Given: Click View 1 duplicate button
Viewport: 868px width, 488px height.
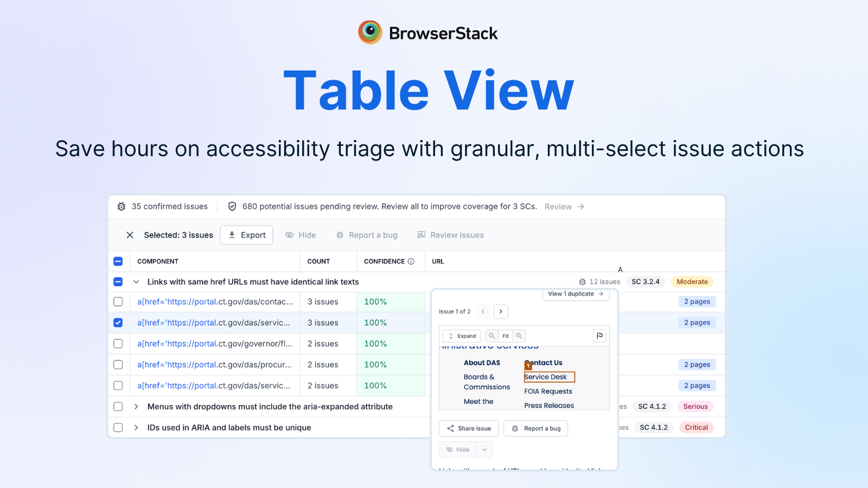Looking at the screenshot, I should pyautogui.click(x=576, y=294).
